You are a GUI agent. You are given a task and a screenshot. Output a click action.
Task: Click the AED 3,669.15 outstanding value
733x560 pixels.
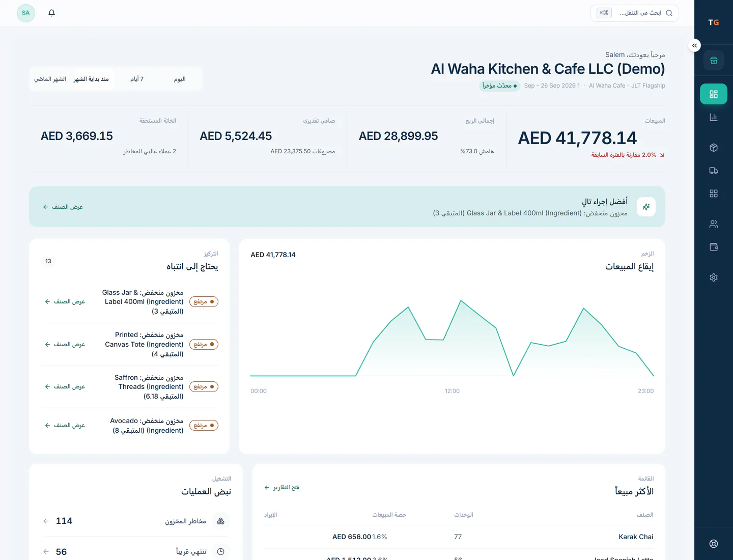77,136
